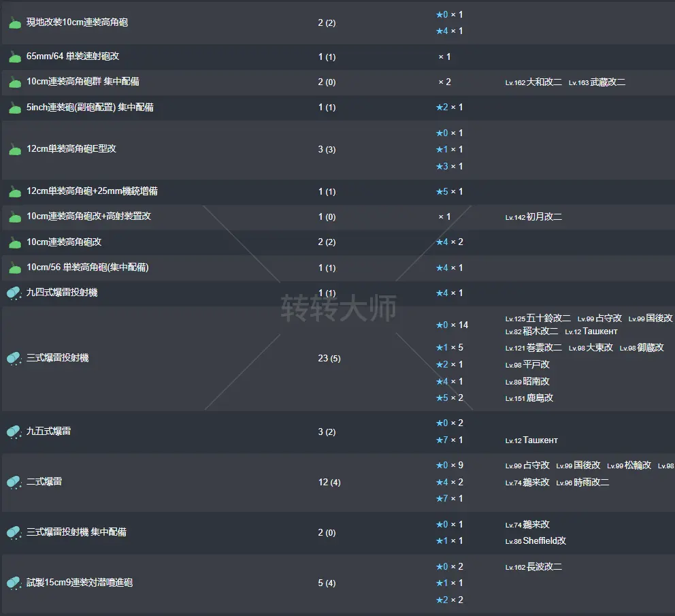Click the green gun icon beside 現地改装10cm連装高角砲
This screenshot has width=675, height=616.
click(14, 23)
